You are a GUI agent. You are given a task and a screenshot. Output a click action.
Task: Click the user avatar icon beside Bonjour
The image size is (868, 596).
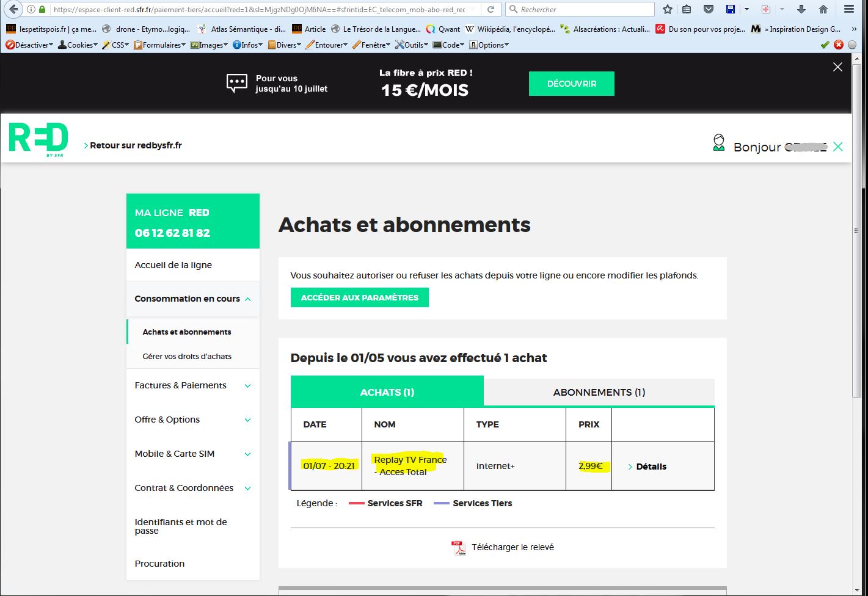pos(719,143)
